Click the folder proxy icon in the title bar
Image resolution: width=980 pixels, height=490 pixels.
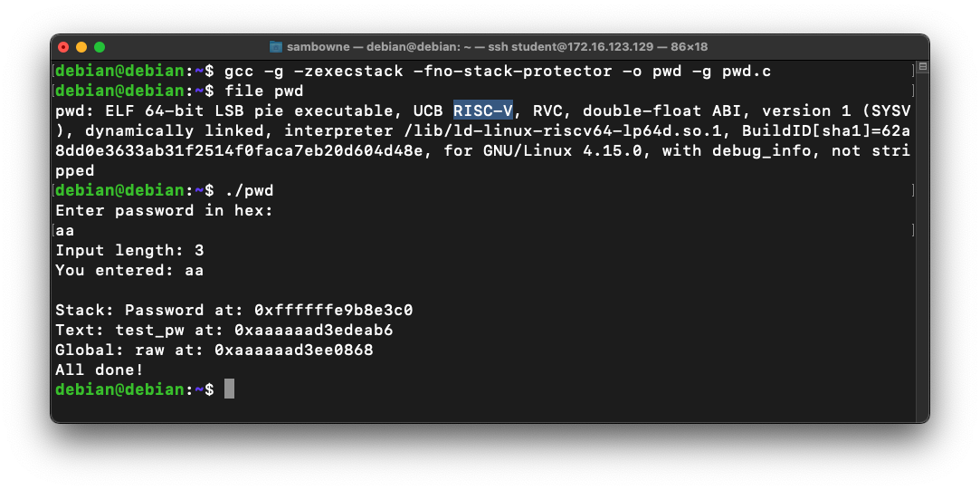(277, 46)
